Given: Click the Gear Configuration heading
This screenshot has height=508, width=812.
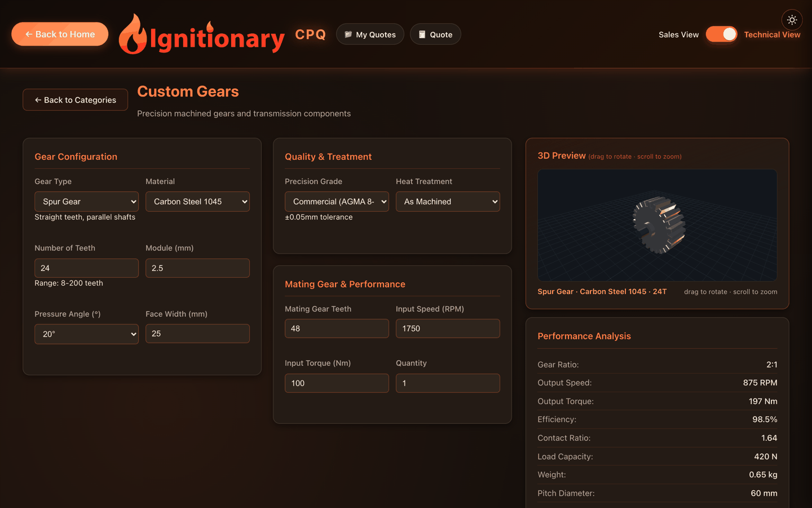Looking at the screenshot, I should click(76, 157).
